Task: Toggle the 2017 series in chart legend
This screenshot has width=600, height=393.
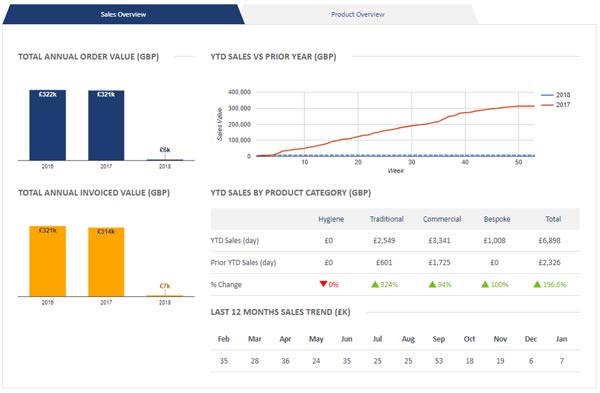Action: (x=556, y=104)
